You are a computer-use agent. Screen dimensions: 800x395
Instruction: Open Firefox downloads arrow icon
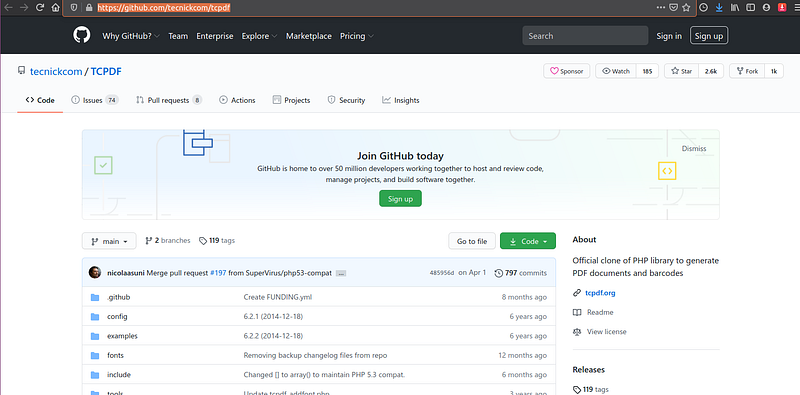(719, 8)
